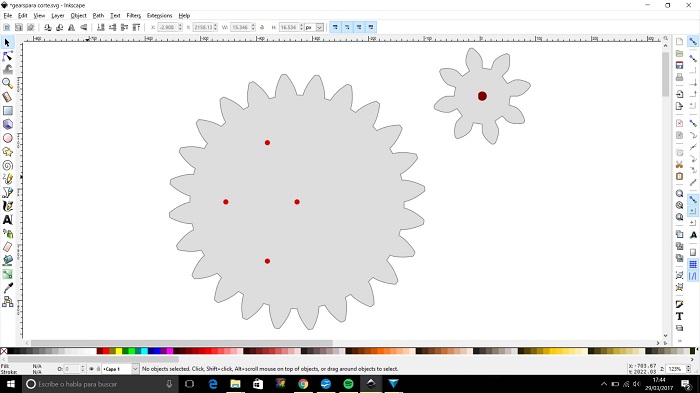Pick the yellow swatch in palette

118,351
